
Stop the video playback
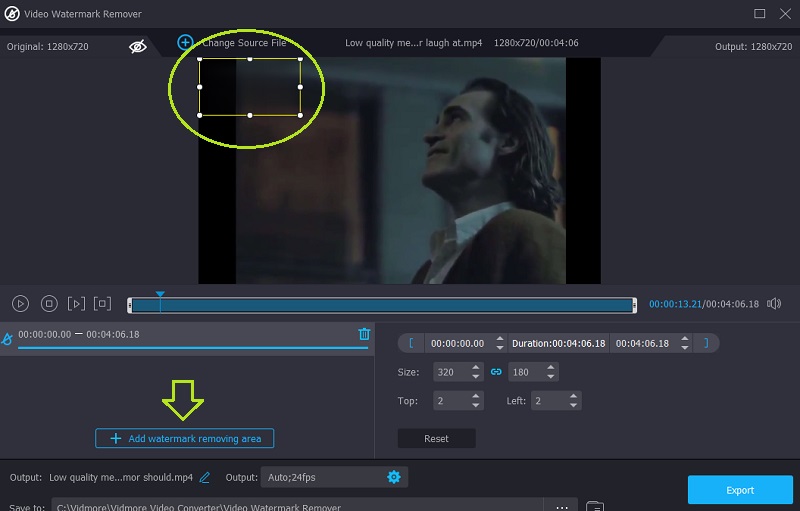(48, 303)
